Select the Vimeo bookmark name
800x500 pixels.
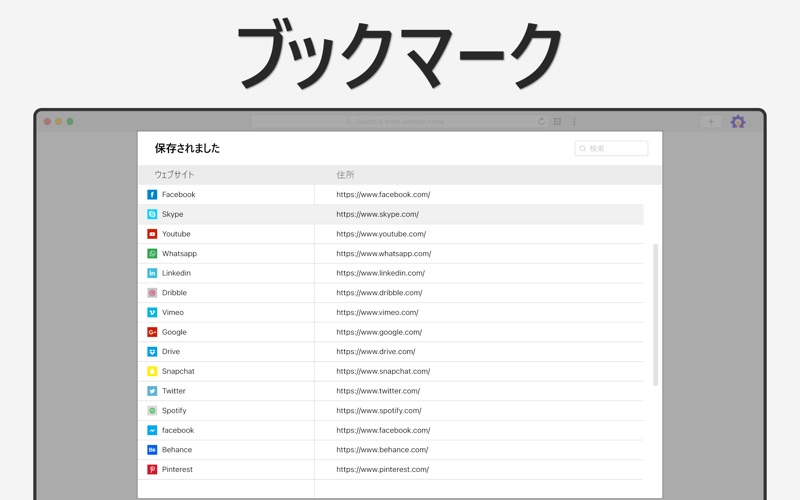pos(173,312)
